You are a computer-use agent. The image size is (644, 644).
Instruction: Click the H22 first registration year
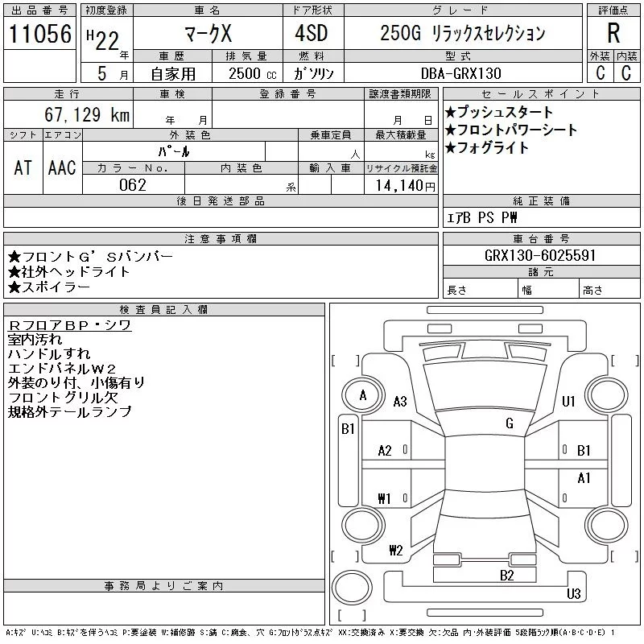[103, 40]
